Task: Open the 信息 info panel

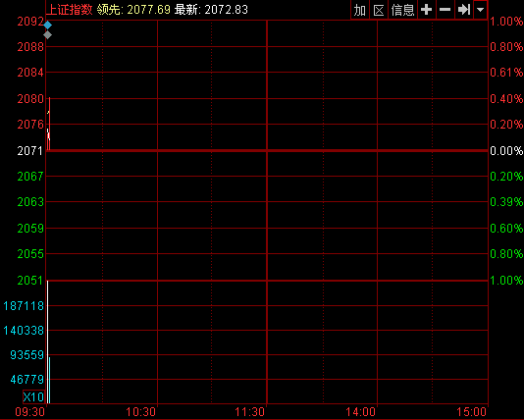Action: point(402,10)
